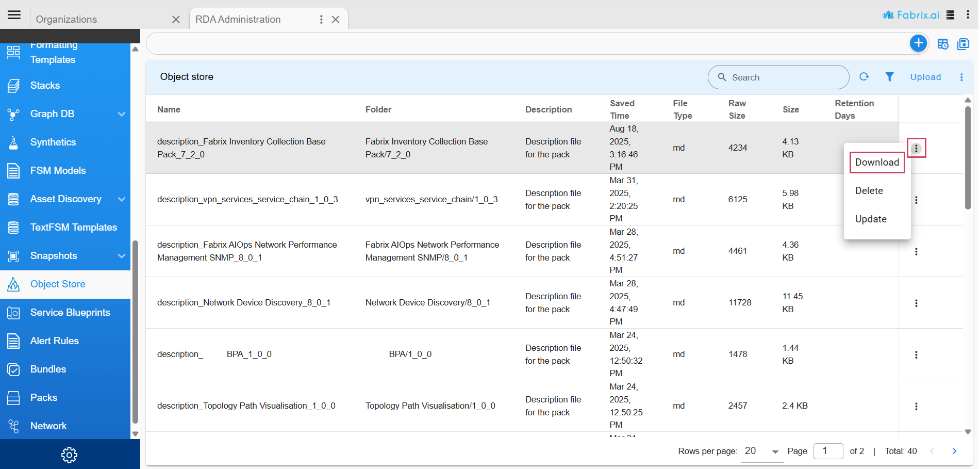Choose Delete in the row menu
This screenshot has width=980, height=469.
point(869,191)
